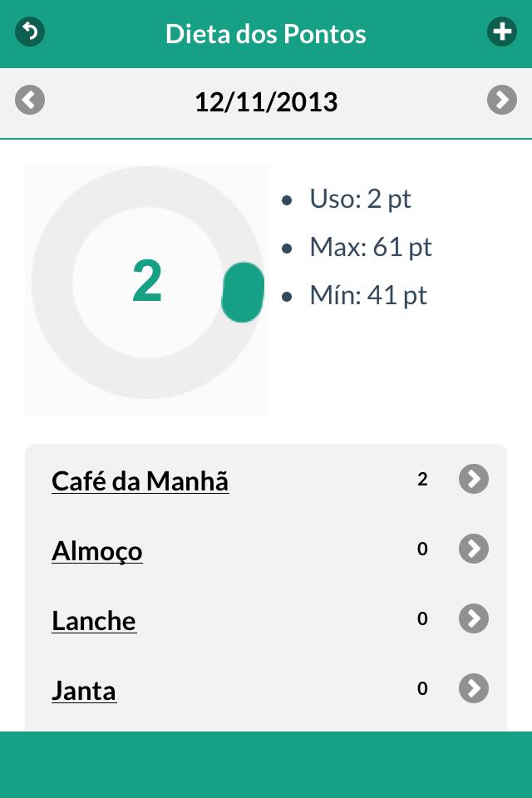
Task: Click the "Uso: 2 pt" label
Action: tap(360, 199)
